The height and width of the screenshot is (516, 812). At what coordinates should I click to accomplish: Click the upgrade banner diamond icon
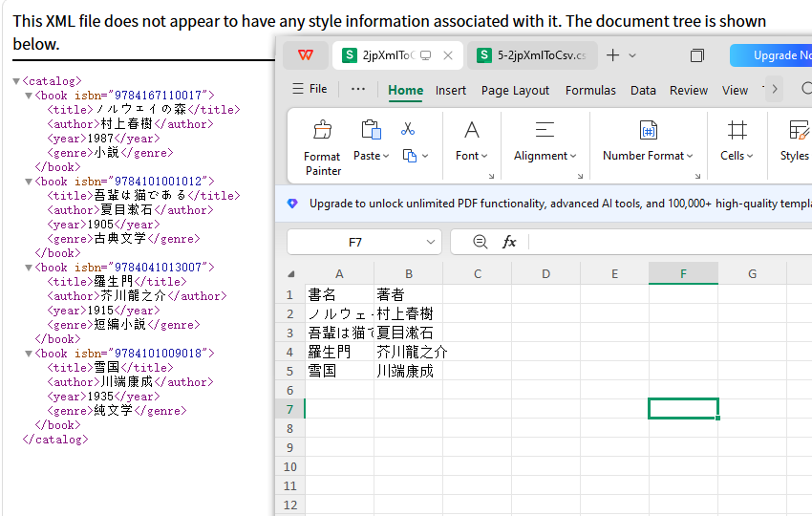pyautogui.click(x=292, y=204)
